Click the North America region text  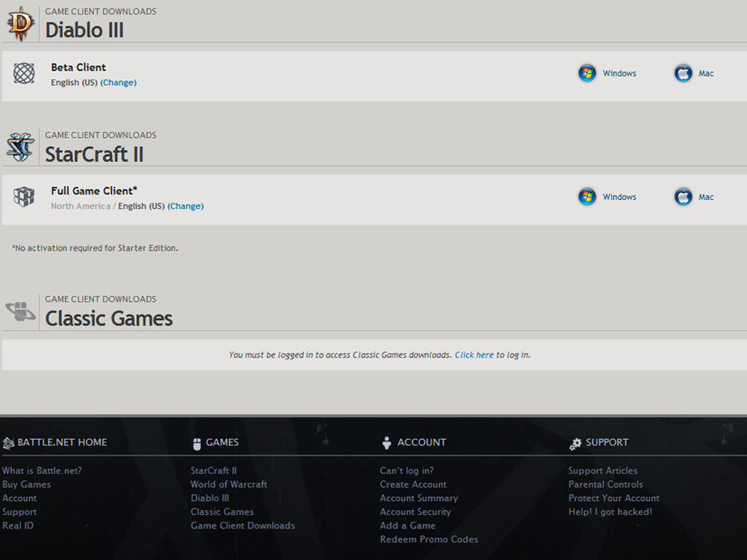pos(81,206)
